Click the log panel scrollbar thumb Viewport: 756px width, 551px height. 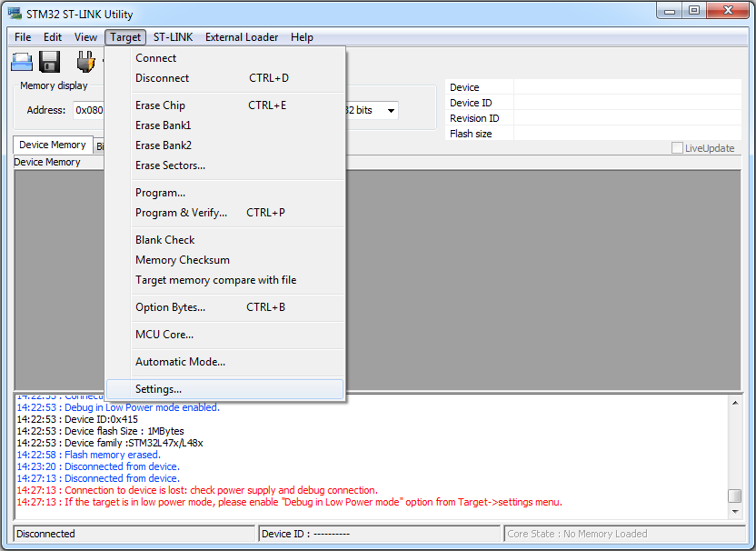pyautogui.click(x=735, y=496)
